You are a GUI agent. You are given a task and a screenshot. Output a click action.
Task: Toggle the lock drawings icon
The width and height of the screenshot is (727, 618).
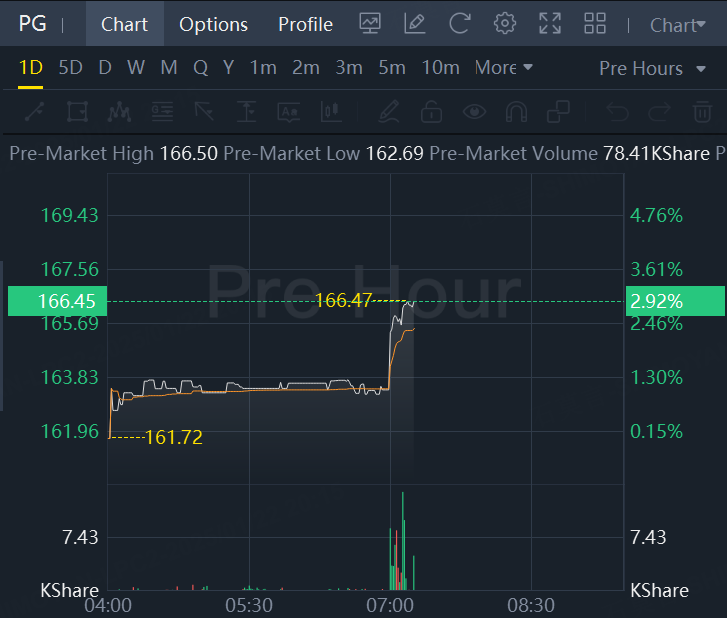pyautogui.click(x=431, y=111)
